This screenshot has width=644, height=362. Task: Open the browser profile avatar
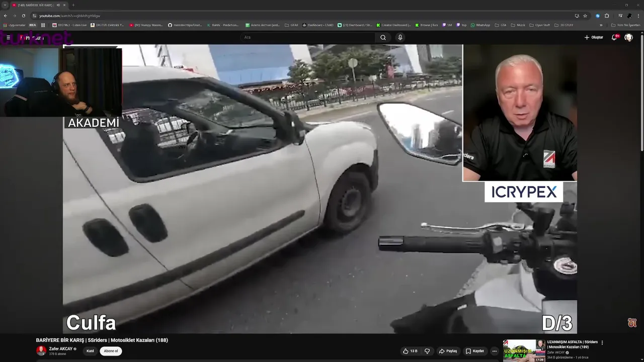tap(629, 16)
